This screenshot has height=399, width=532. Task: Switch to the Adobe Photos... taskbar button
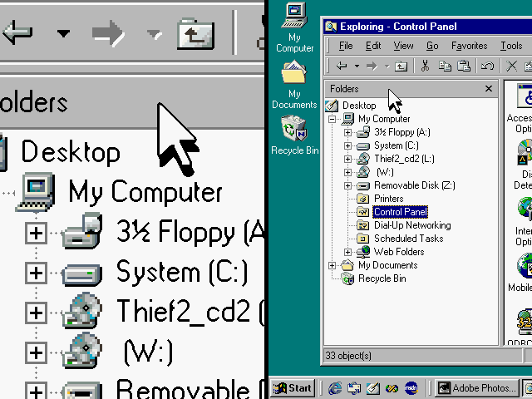477,388
